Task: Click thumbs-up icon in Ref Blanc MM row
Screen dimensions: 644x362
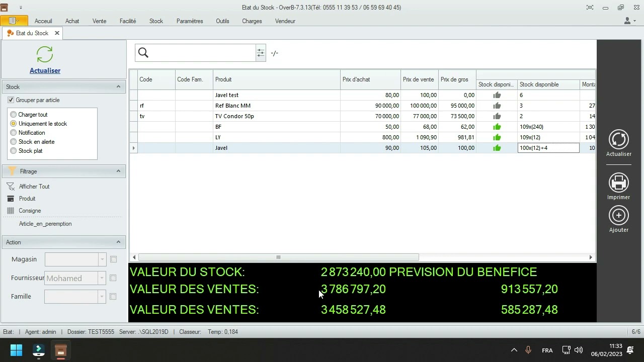Action: [x=497, y=106]
